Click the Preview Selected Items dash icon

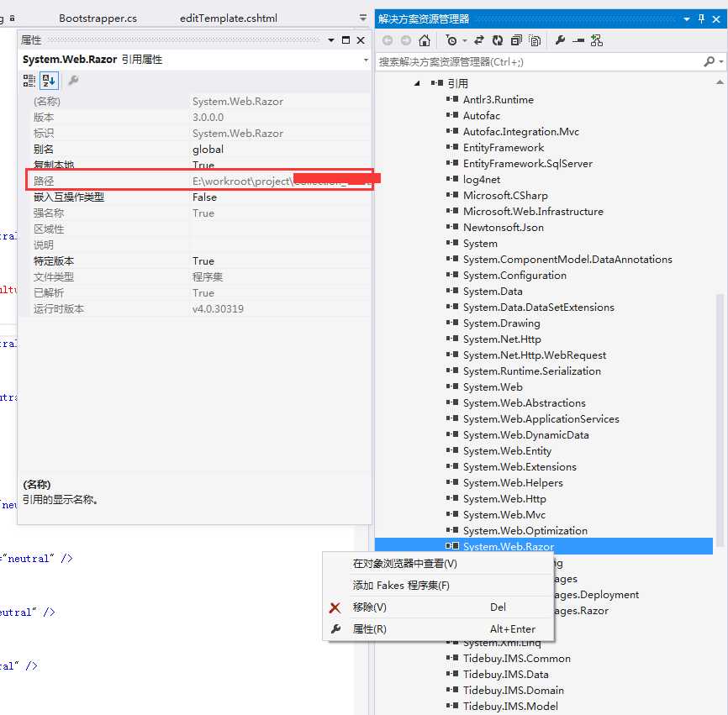pyautogui.click(x=578, y=41)
